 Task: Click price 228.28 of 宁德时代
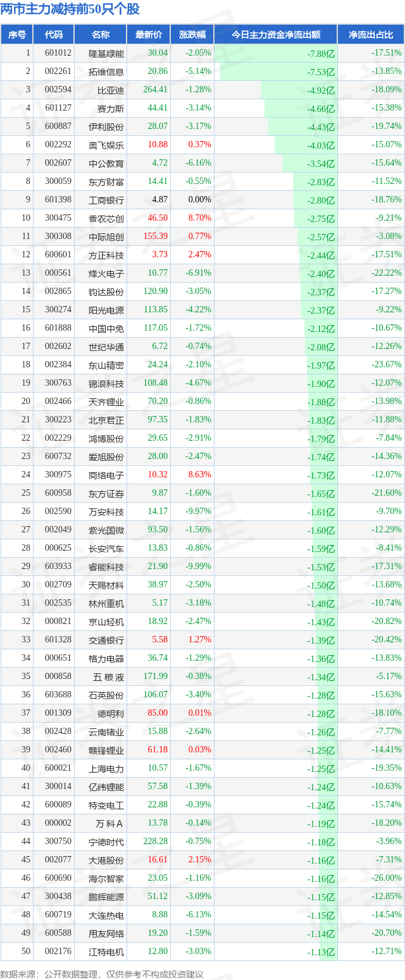[156, 842]
